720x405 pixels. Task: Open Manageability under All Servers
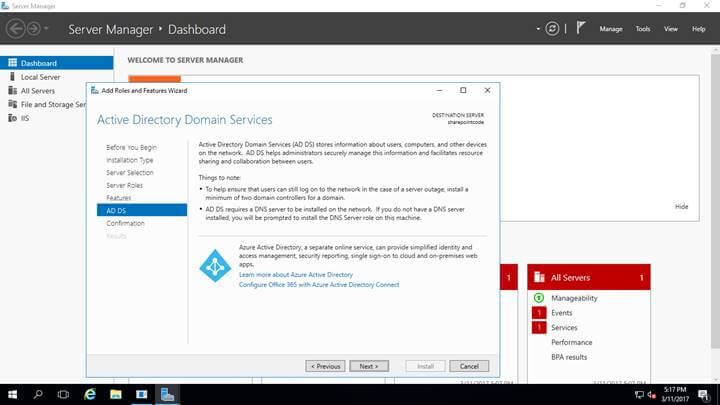point(574,298)
